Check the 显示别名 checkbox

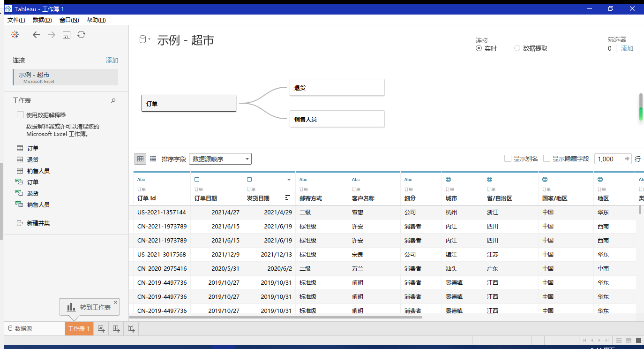point(508,158)
